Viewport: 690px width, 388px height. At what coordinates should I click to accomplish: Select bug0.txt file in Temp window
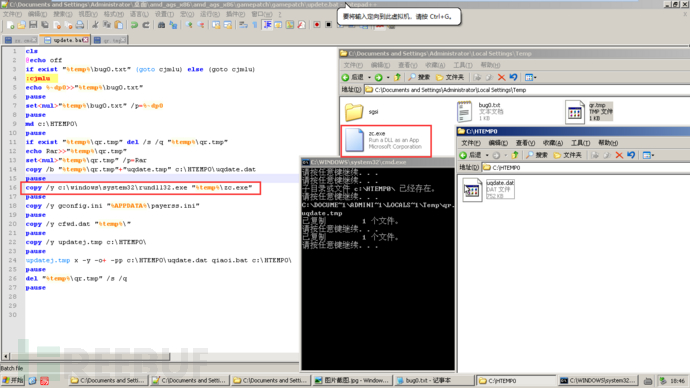point(481,112)
